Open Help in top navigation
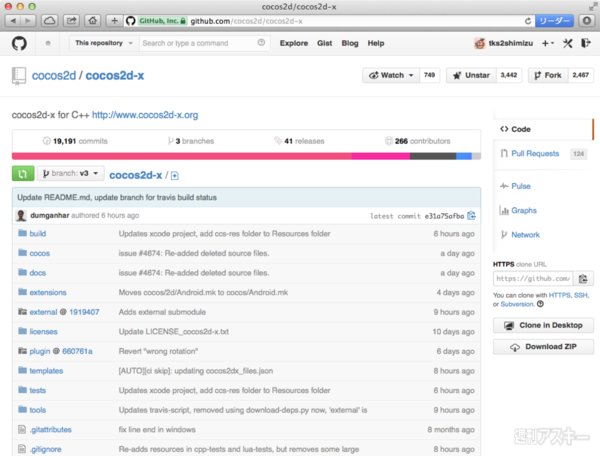Screen dimensions: 600x456 (x=376, y=43)
